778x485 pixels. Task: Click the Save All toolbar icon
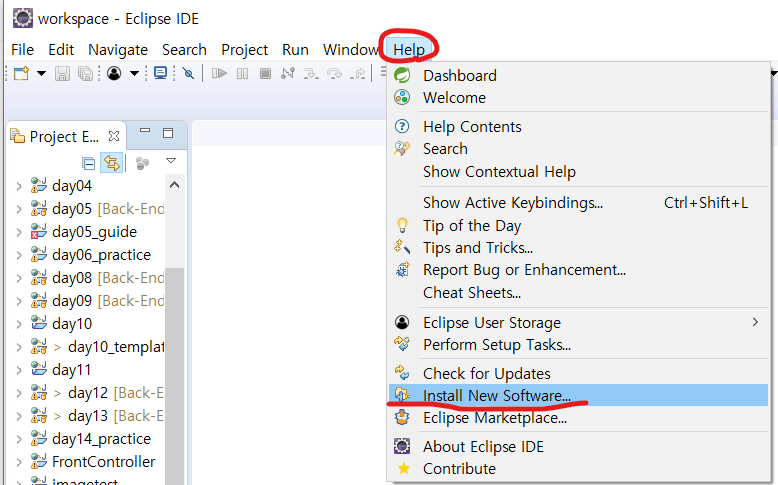85,74
